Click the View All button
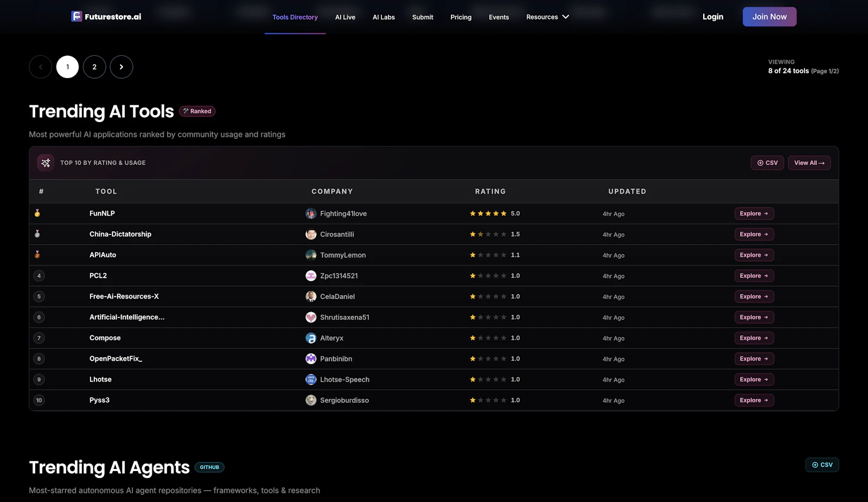Image resolution: width=868 pixels, height=502 pixels. pyautogui.click(x=809, y=163)
